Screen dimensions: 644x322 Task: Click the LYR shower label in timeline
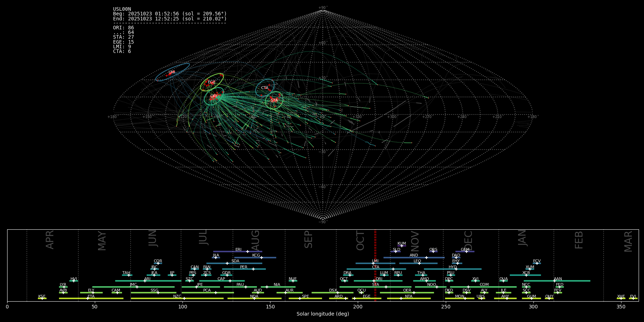tap(63, 285)
